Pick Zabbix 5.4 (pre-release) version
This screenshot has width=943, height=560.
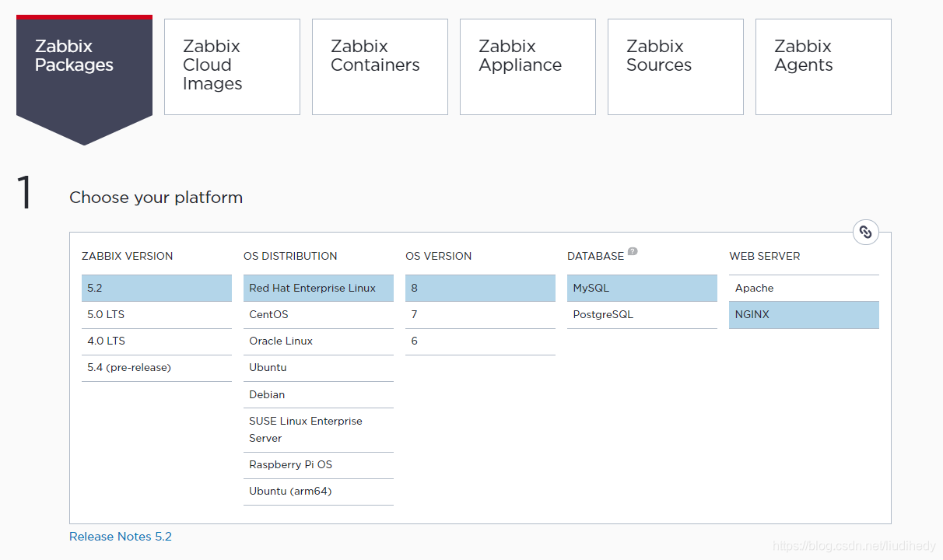pyautogui.click(x=156, y=367)
